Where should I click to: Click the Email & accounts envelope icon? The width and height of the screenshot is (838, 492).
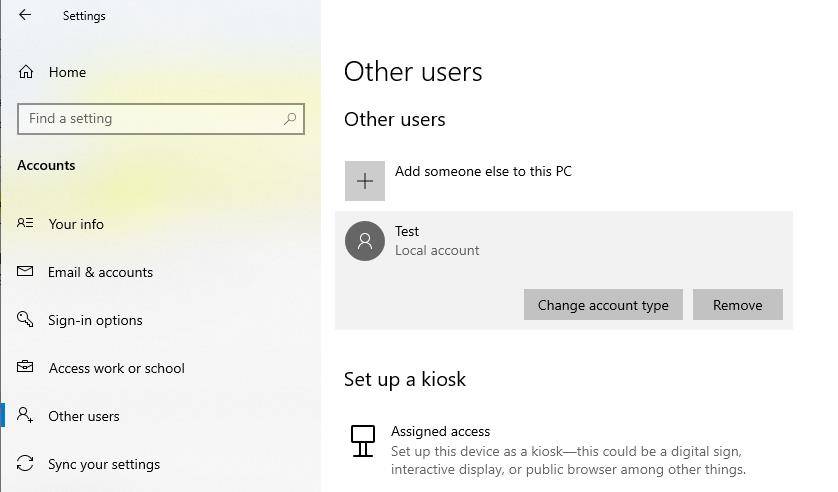coord(26,272)
